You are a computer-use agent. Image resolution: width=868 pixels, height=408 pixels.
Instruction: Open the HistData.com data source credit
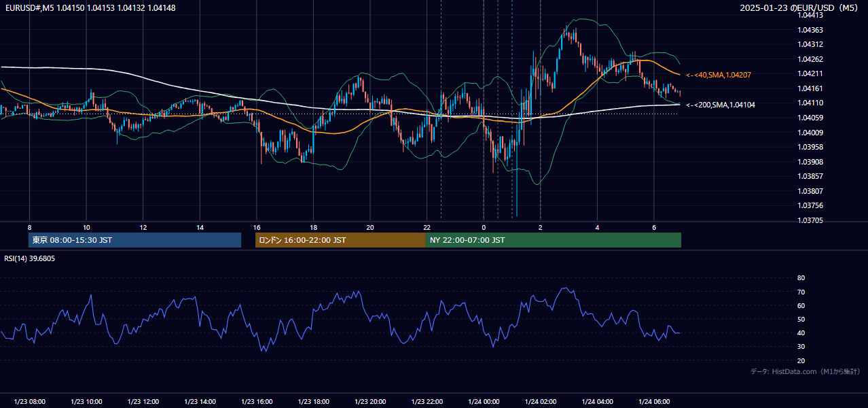[x=805, y=371]
